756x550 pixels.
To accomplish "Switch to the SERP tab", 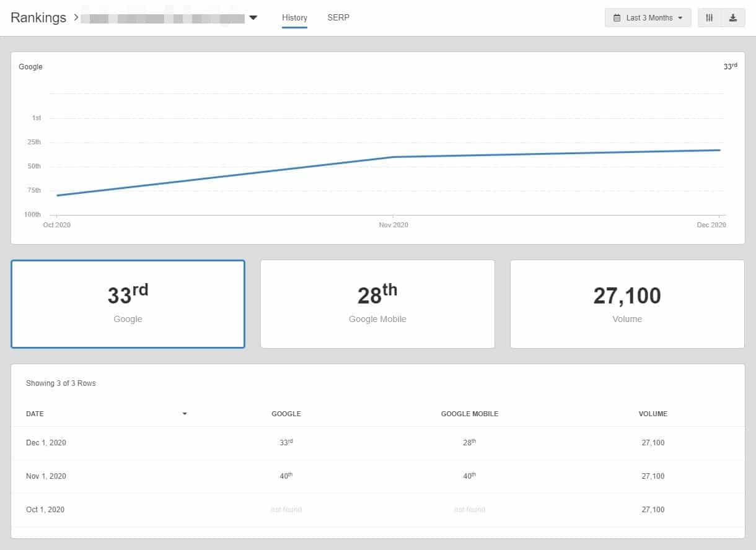I will (x=338, y=18).
